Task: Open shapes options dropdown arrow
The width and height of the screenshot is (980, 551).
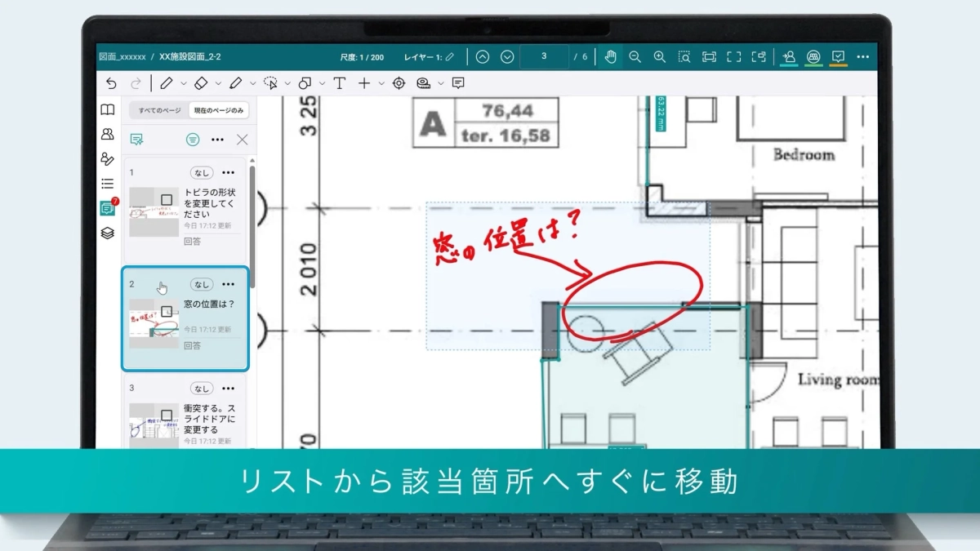Action: [x=322, y=83]
